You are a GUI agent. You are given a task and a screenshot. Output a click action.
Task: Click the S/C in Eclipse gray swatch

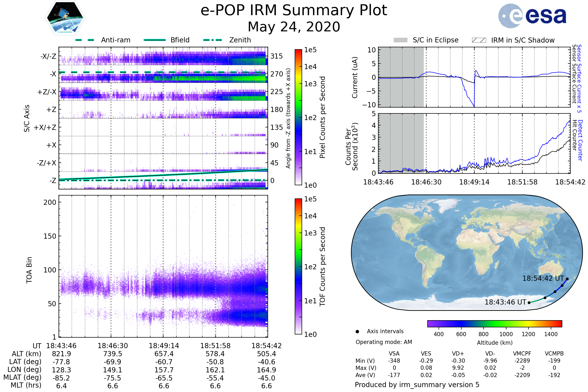tap(400, 40)
